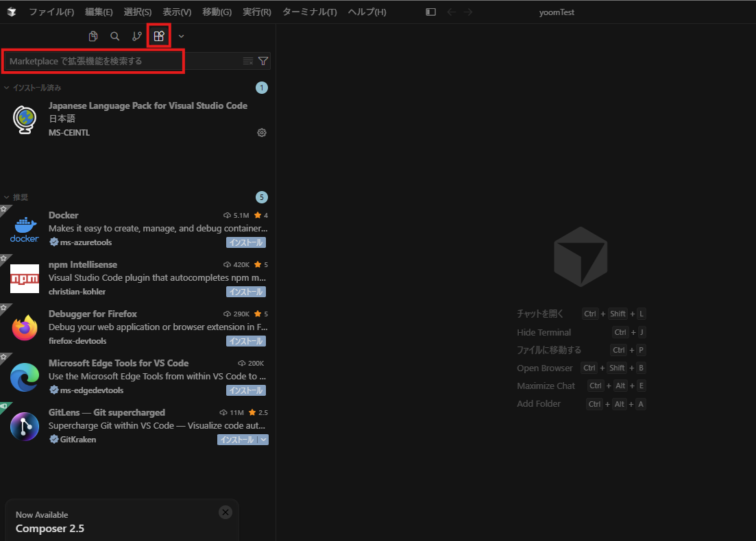Click Docker star rating 4
Viewport: 756px width, 541px height.
coord(261,215)
